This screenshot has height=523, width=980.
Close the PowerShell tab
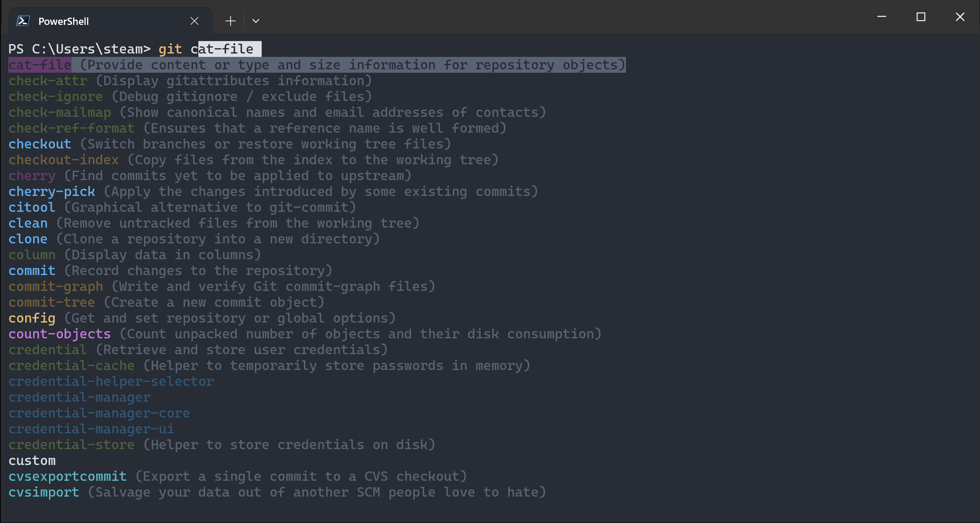pos(195,21)
